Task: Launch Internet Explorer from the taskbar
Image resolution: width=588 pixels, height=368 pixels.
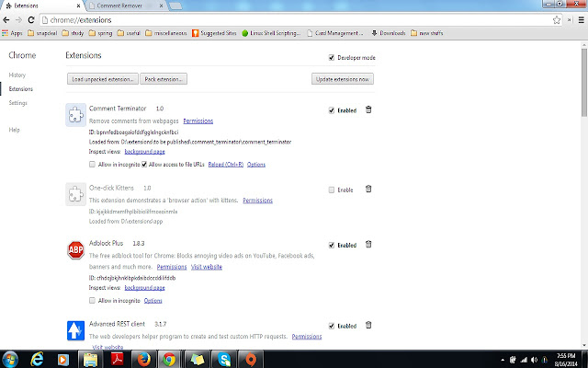Action: 37,360
